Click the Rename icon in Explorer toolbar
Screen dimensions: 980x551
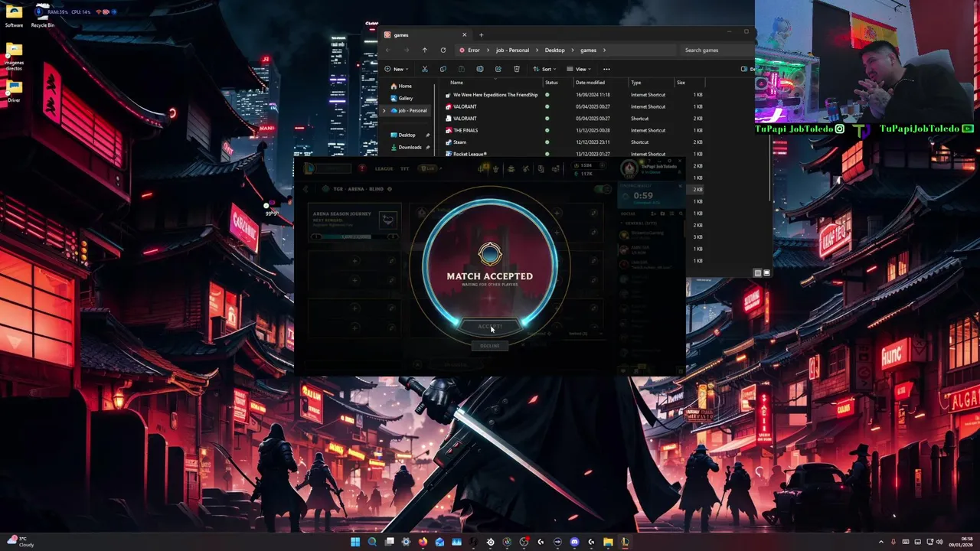pyautogui.click(x=480, y=69)
